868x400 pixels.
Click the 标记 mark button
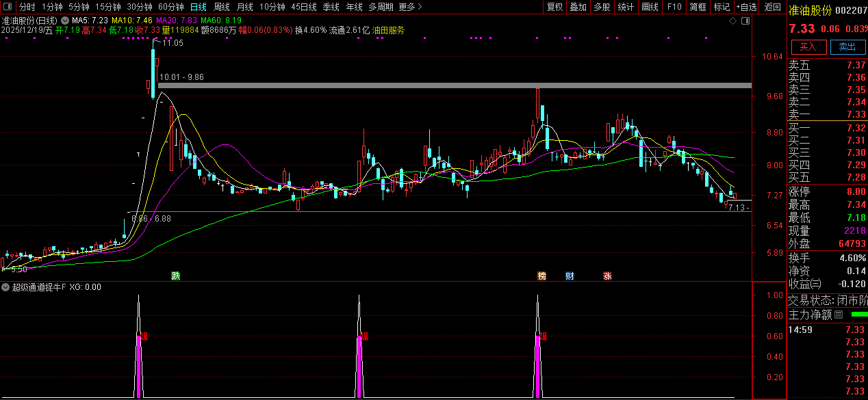point(722,7)
